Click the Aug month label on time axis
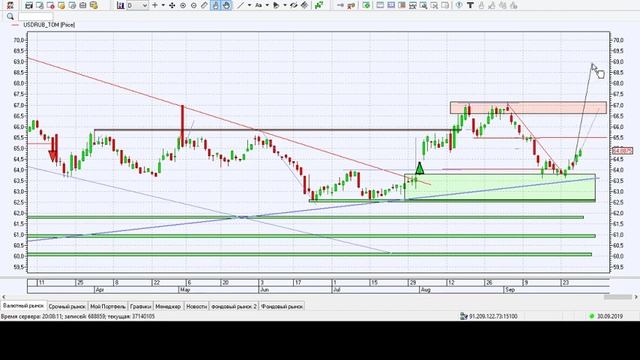640x360 pixels. pyautogui.click(x=425, y=290)
